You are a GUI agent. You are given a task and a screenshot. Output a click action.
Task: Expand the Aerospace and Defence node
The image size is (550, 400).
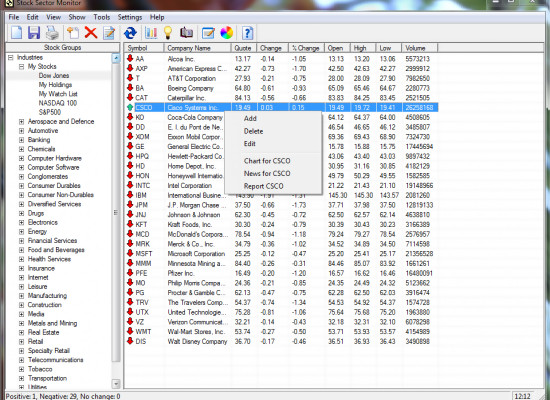click(x=22, y=122)
